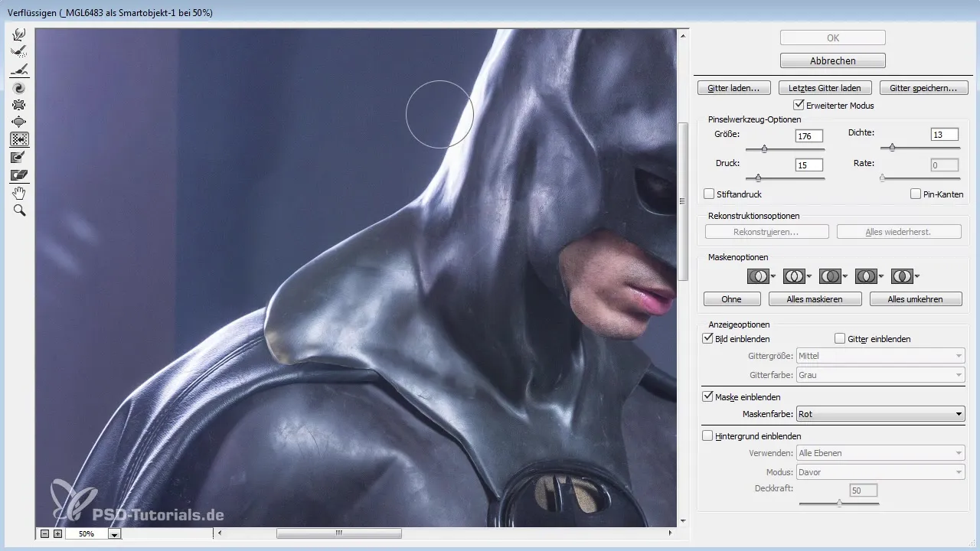Click the Deckkraft slider handle
The width and height of the screenshot is (980, 551).
click(839, 503)
